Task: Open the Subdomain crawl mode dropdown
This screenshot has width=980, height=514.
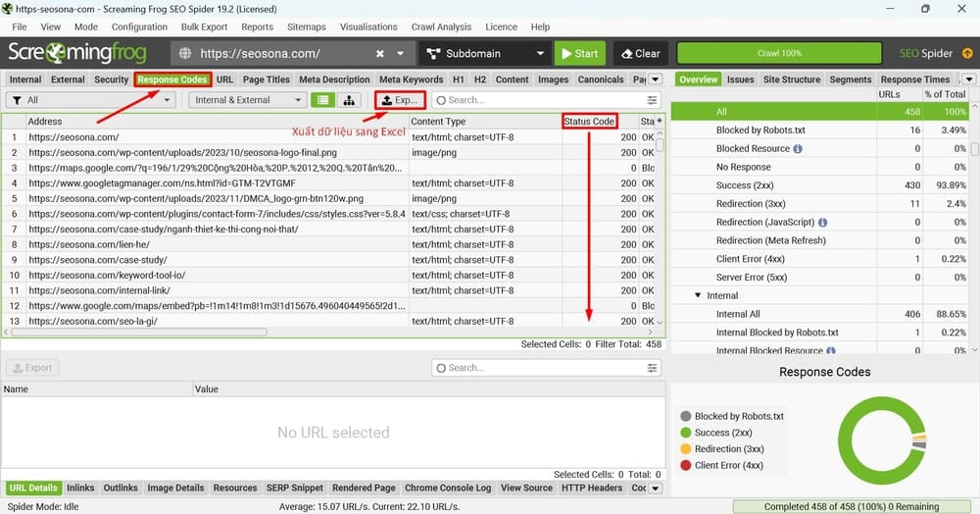Action: (x=485, y=54)
